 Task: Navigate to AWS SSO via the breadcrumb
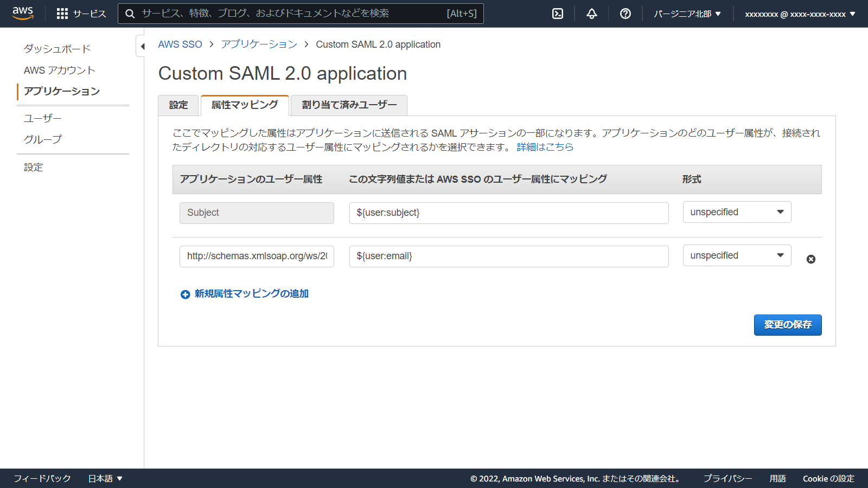point(180,44)
